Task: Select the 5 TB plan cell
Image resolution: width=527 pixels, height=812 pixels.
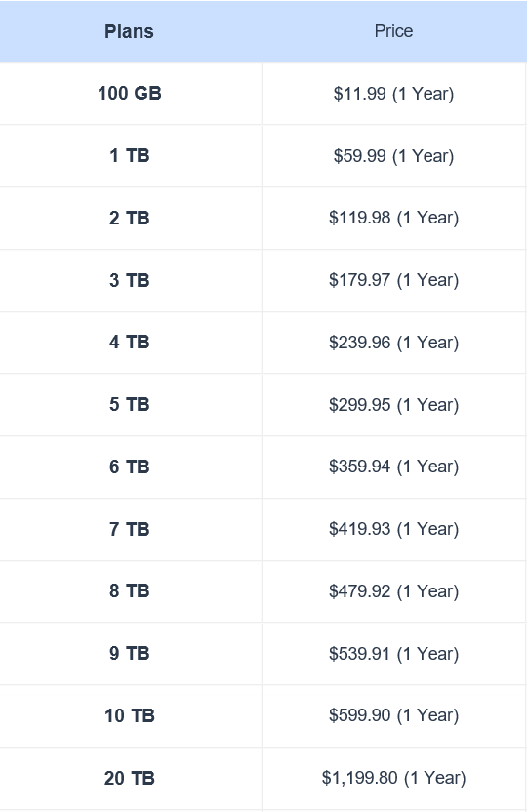Action: tap(130, 404)
